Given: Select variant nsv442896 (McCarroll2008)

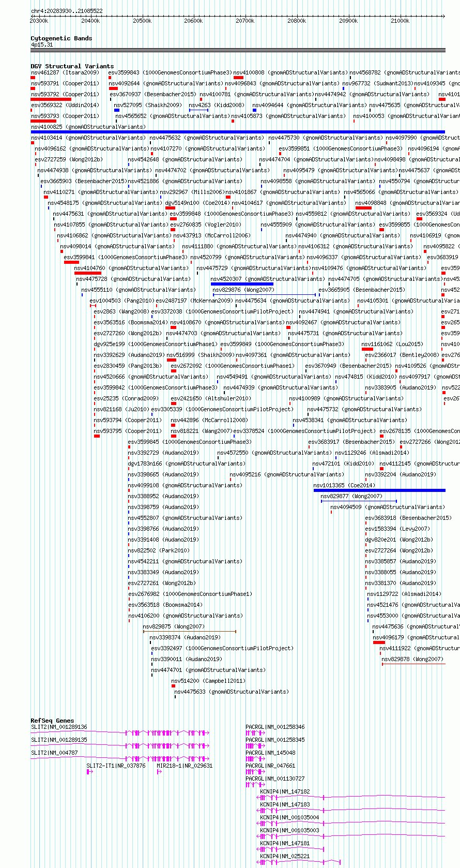Looking at the screenshot, I should (x=209, y=420).
